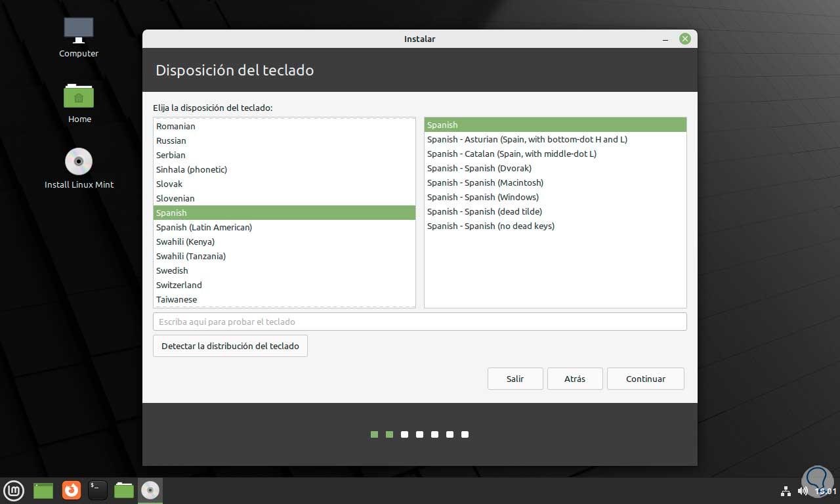
Task: Select the Swedish keyboard layout
Action: [172, 270]
